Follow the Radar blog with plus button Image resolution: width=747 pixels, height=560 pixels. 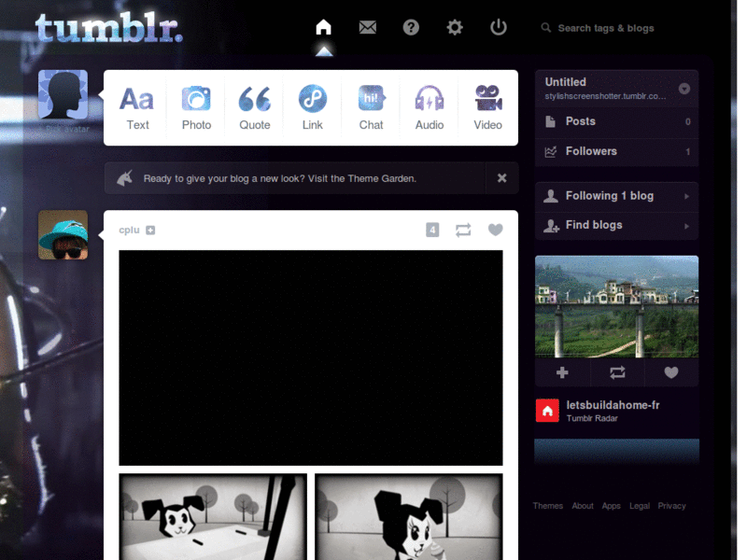pos(562,372)
